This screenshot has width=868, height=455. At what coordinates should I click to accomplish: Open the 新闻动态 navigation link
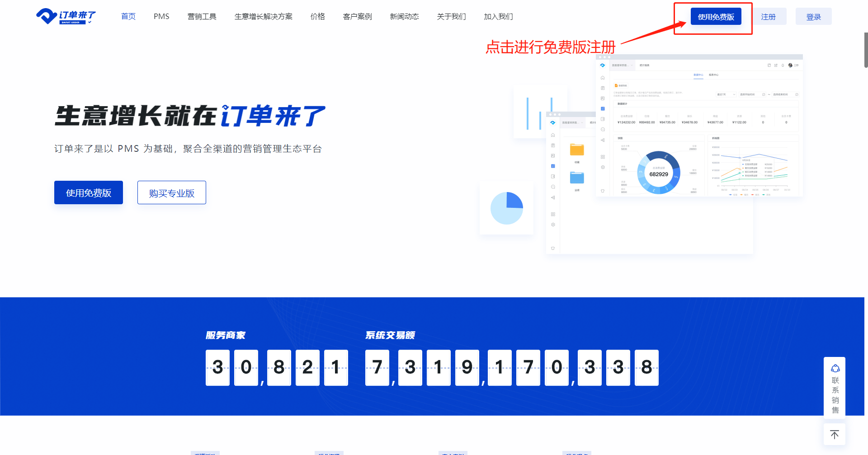pyautogui.click(x=404, y=17)
